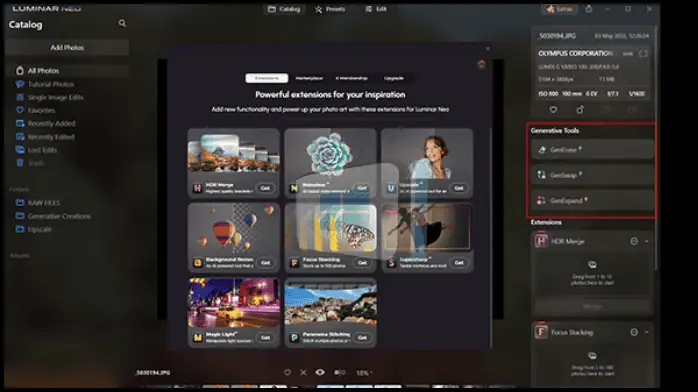Open the zoom percentage dropdown
This screenshot has height=392, width=698.
(x=364, y=373)
